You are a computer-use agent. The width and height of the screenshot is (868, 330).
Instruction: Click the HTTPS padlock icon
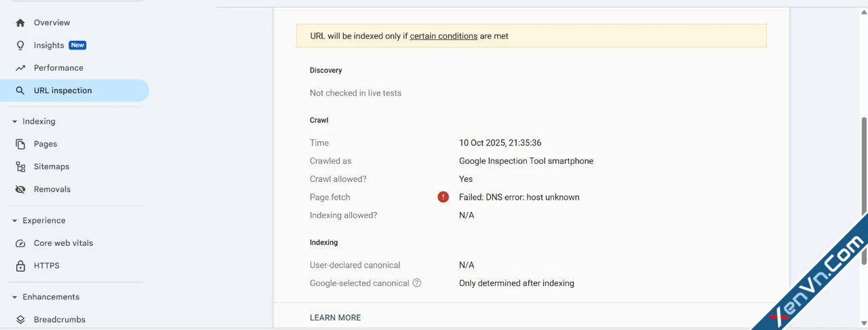[x=20, y=265]
